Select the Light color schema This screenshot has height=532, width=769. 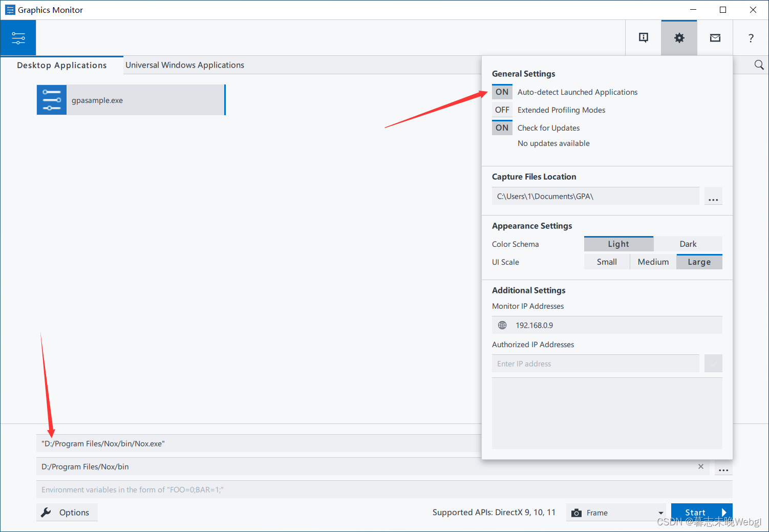618,244
